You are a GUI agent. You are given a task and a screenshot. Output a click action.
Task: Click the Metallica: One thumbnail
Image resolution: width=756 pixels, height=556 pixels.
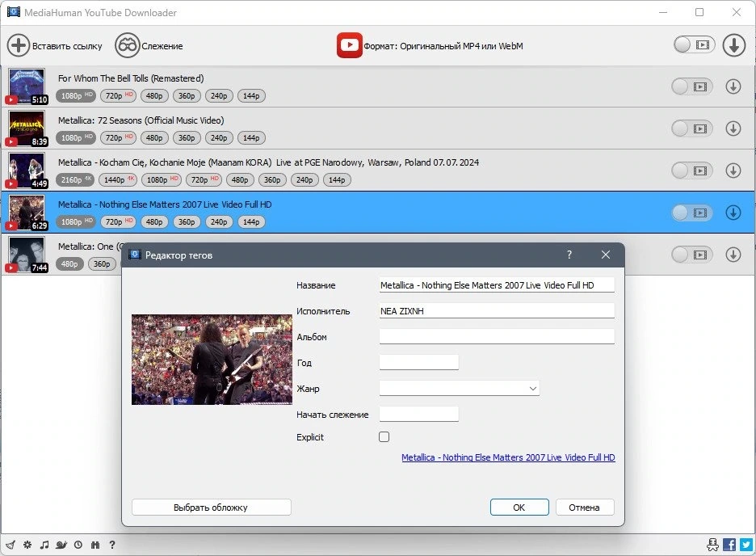(27, 254)
